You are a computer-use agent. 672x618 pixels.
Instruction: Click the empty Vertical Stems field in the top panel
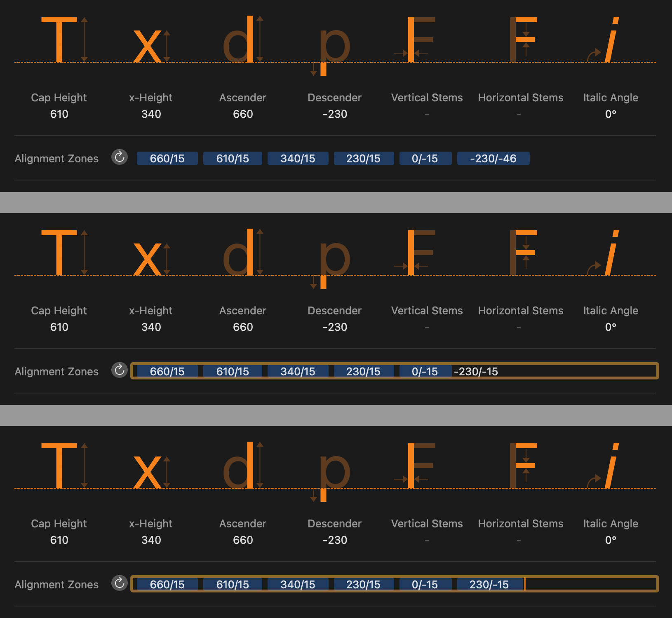427,114
